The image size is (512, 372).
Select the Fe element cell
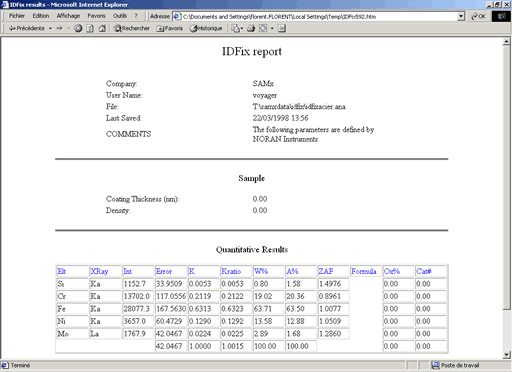(72, 309)
